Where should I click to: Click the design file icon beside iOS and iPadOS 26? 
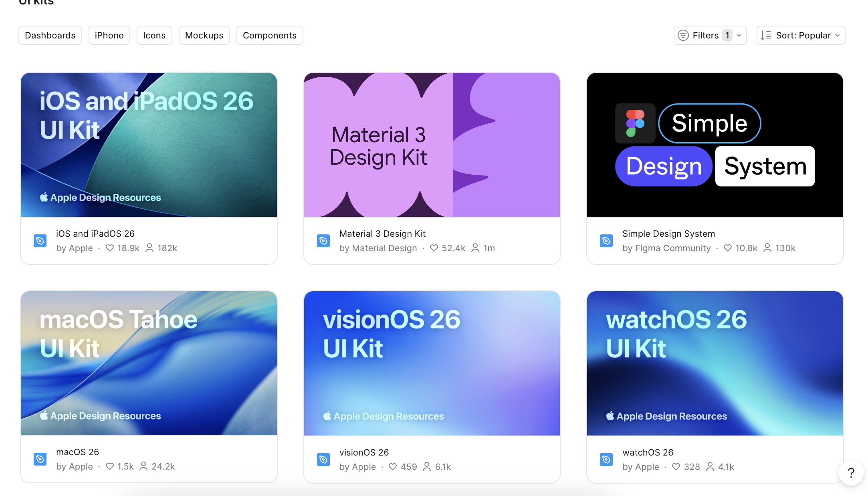click(x=40, y=241)
